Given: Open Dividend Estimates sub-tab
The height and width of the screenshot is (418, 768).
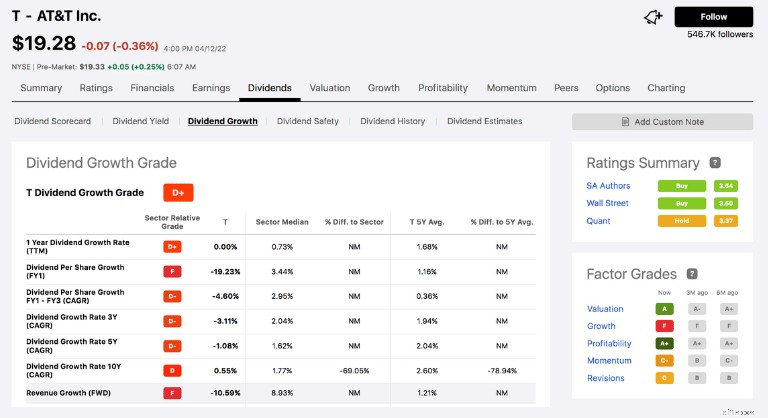Looking at the screenshot, I should pyautogui.click(x=484, y=121).
